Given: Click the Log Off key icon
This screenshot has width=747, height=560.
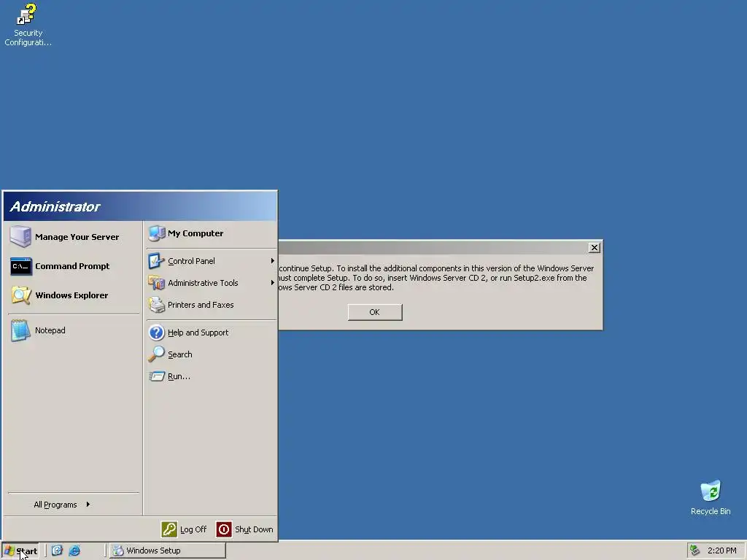Looking at the screenshot, I should [169, 529].
